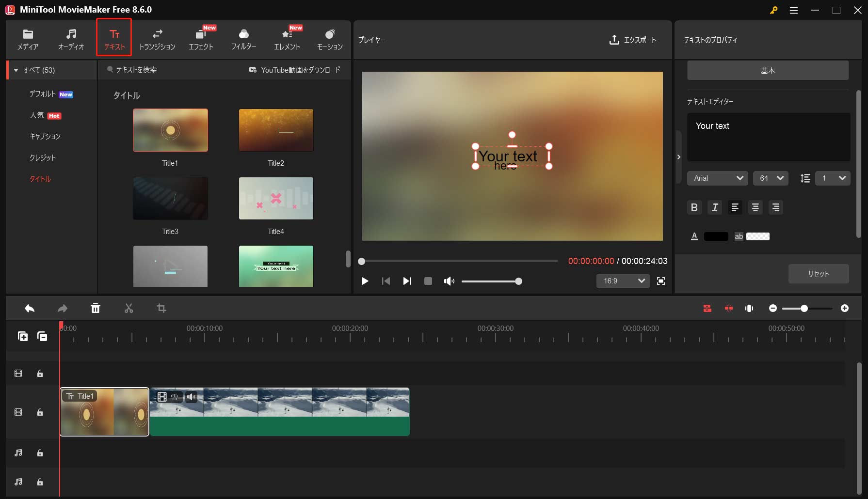Open the hamburger menu in the title bar
This screenshot has width=868, height=499.
click(x=794, y=10)
